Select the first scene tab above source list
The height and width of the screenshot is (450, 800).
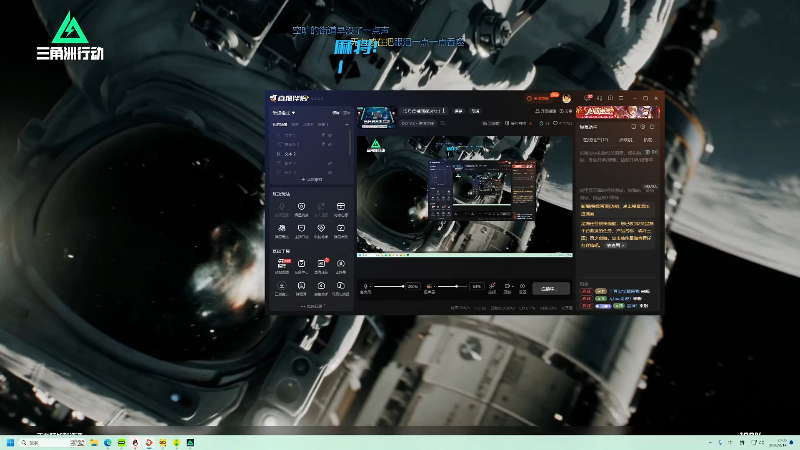280,124
